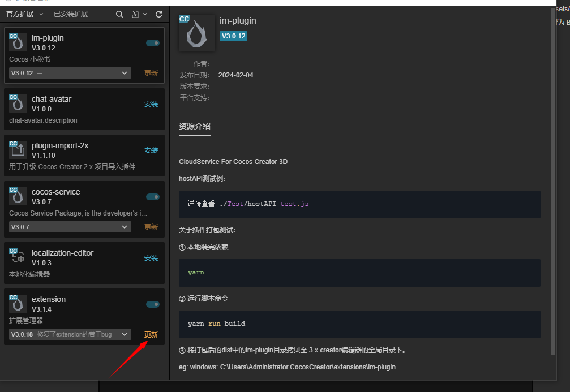Click the Cocos 小秘书 description

pos(30,59)
